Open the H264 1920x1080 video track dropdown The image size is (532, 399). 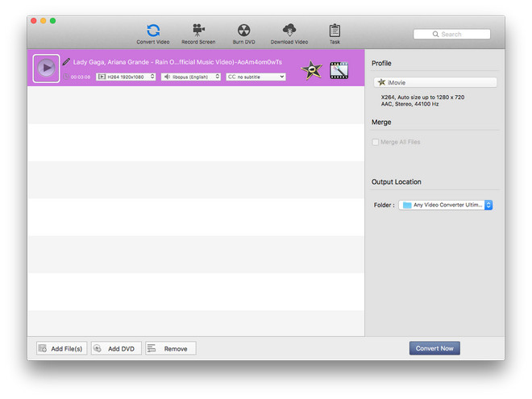click(x=126, y=77)
